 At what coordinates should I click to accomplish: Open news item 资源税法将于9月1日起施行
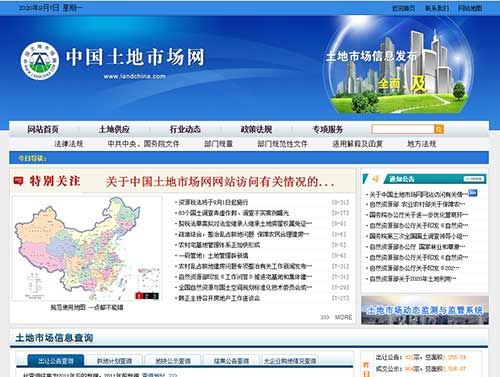pyautogui.click(x=213, y=202)
